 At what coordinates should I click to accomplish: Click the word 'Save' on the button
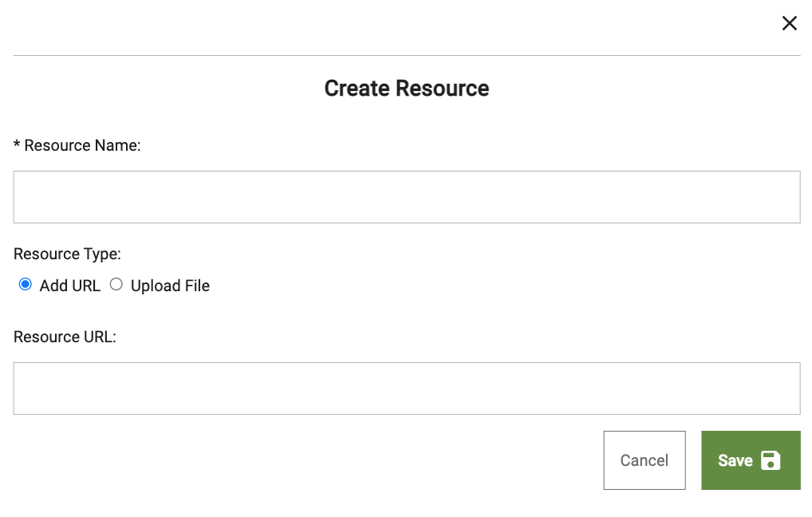[x=735, y=460]
